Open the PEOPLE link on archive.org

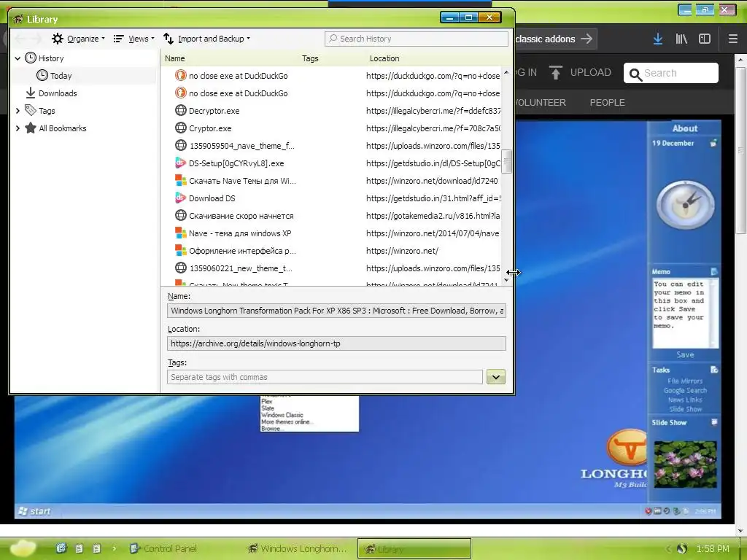[607, 102]
